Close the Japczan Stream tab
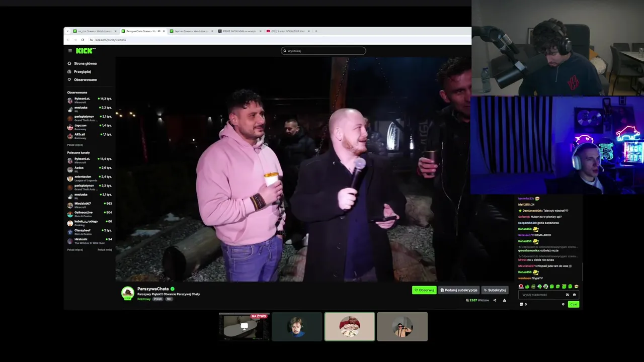The image size is (644, 362). [x=212, y=31]
